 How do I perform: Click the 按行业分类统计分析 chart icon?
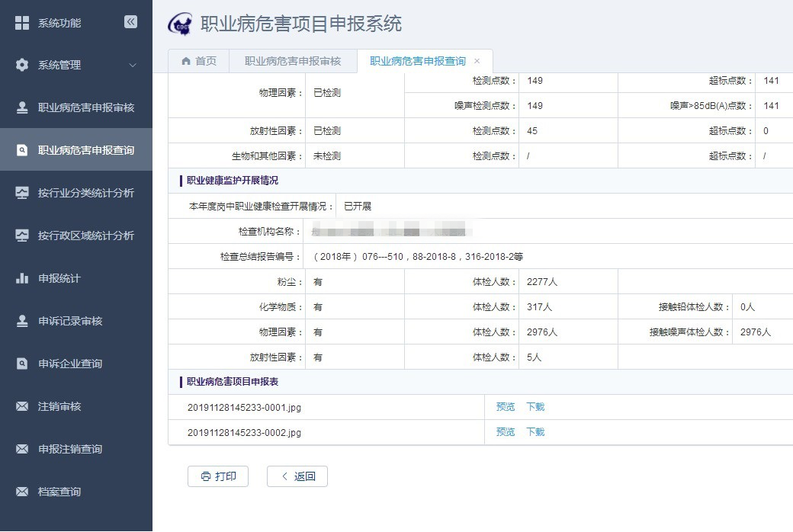pos(22,193)
